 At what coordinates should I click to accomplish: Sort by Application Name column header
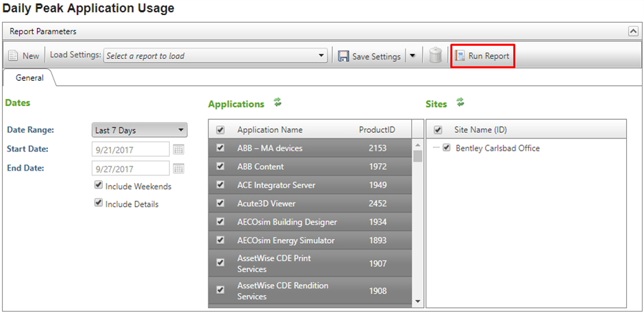pyautogui.click(x=270, y=130)
